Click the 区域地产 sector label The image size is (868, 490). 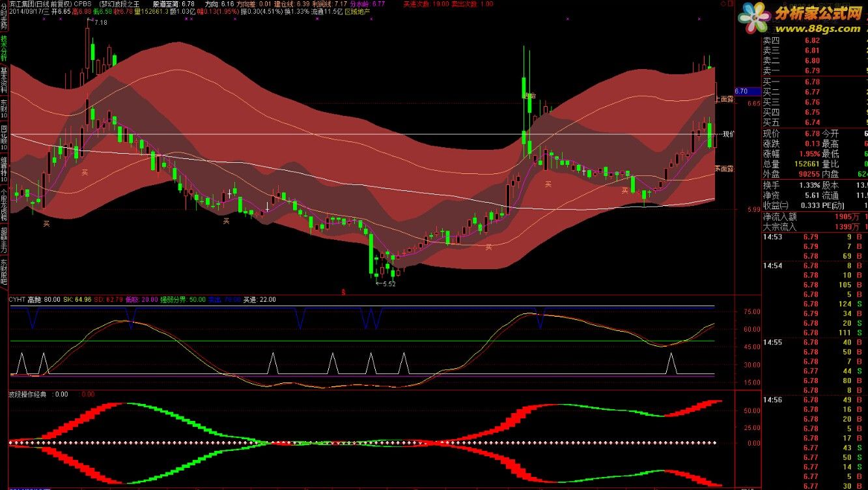click(357, 12)
